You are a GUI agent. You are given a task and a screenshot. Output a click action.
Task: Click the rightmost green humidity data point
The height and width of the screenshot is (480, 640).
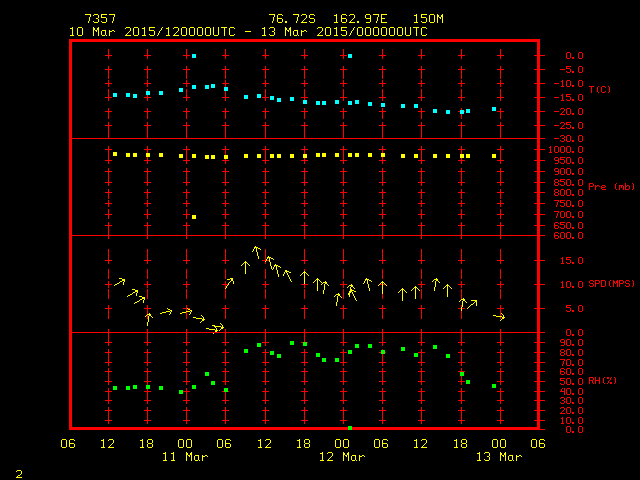tap(494, 386)
